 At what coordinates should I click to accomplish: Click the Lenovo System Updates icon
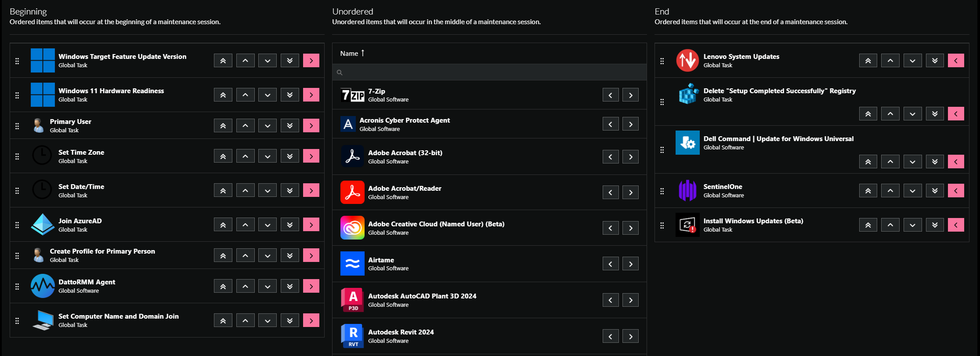687,61
